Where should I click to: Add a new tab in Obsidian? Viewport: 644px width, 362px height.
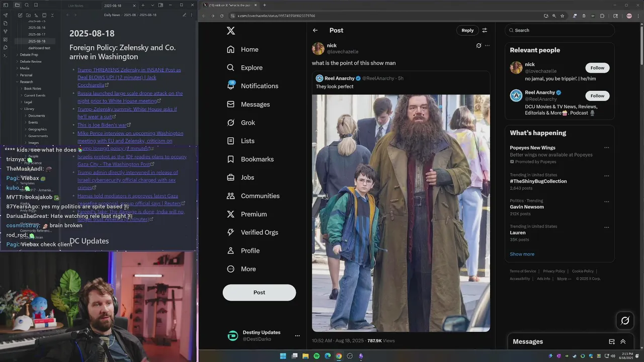pos(143,5)
